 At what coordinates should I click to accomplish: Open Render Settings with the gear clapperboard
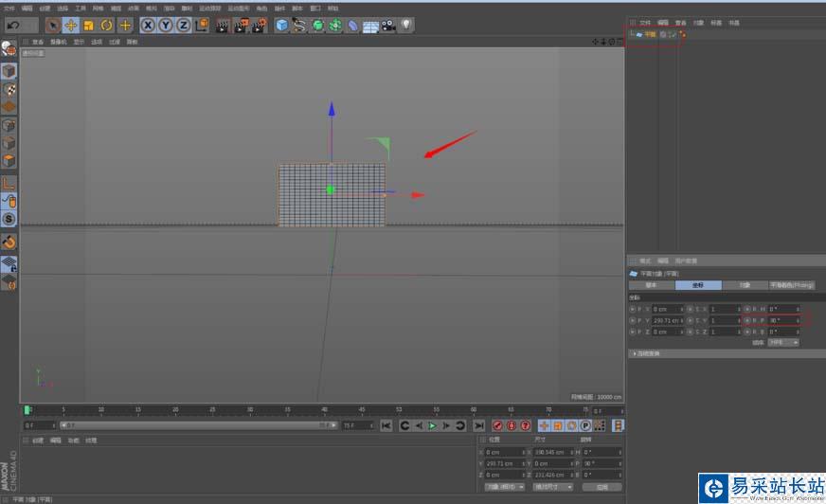pos(259,26)
